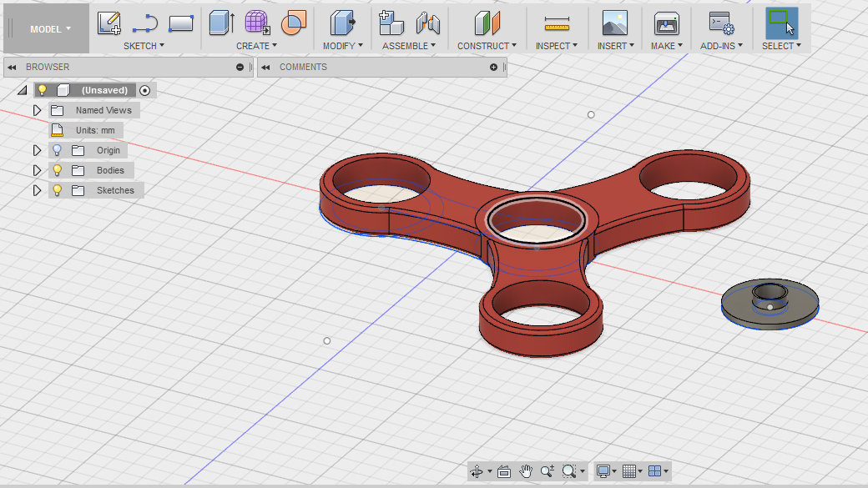Click the Comments panel plus button
Screen dimensions: 868x488
coord(493,67)
